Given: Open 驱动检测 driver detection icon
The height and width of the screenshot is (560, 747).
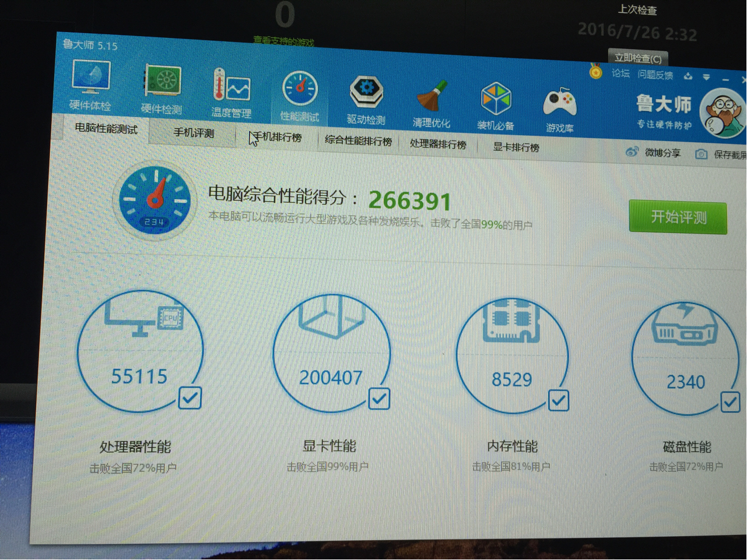Looking at the screenshot, I should coord(366,92).
